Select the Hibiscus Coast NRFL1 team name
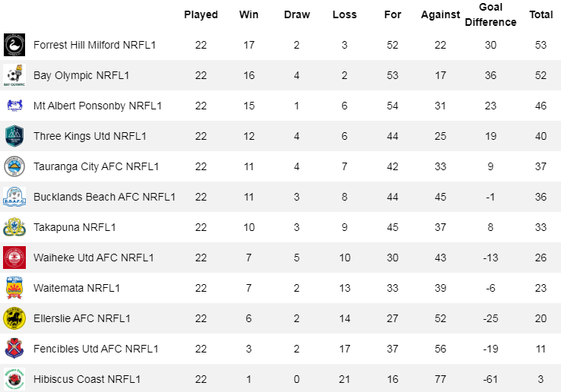 pyautogui.click(x=87, y=379)
